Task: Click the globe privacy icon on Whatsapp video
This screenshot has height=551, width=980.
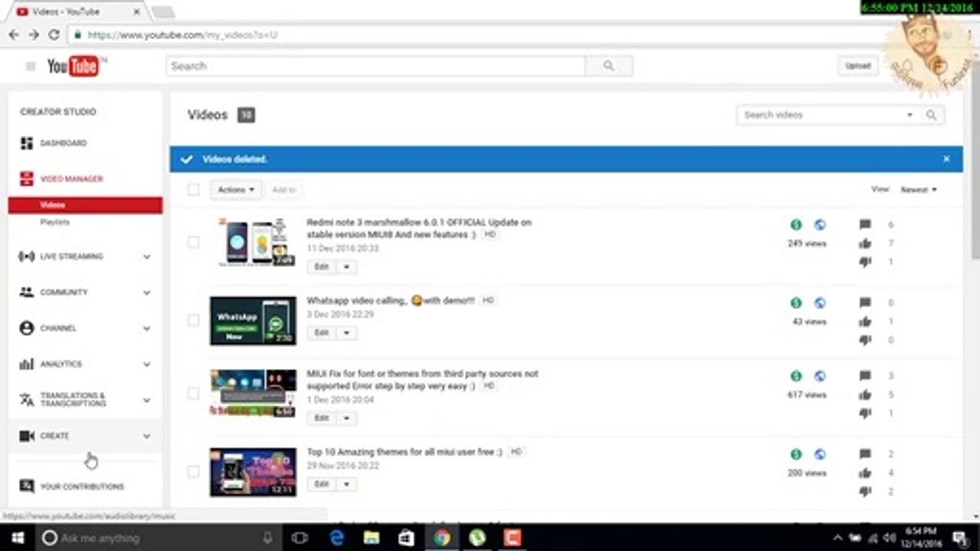Action: pos(820,303)
